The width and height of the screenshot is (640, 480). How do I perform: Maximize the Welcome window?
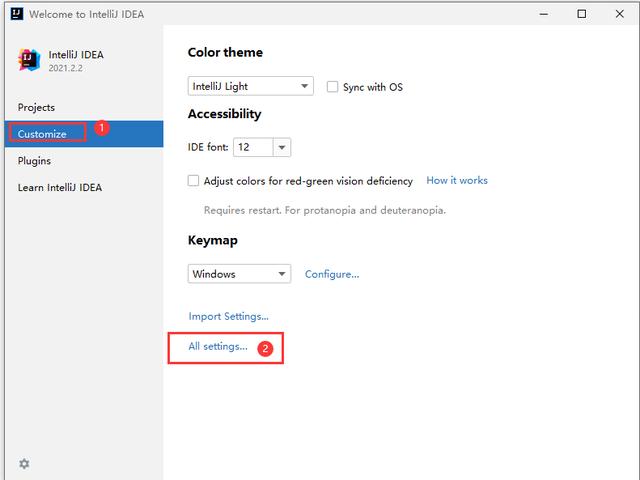(582, 14)
